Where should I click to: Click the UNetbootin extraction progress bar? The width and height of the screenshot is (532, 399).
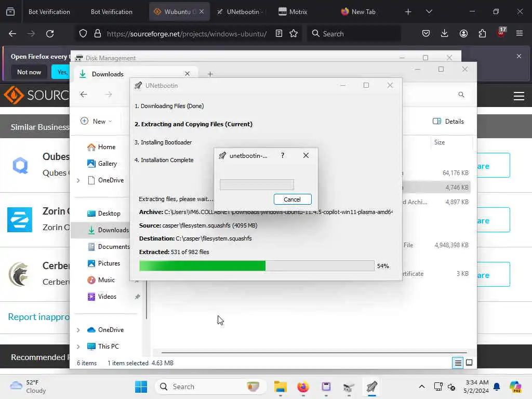[257, 266]
